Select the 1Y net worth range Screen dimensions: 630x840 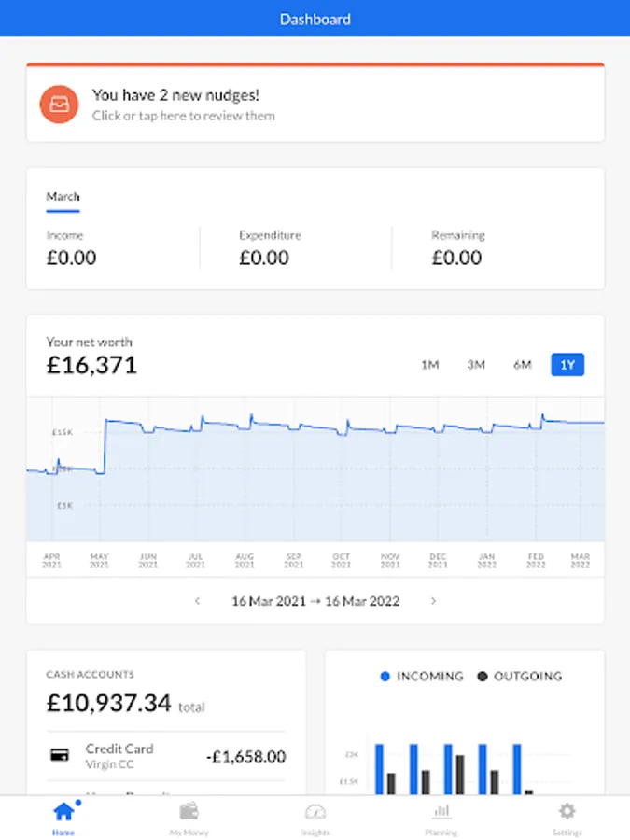[x=567, y=365]
